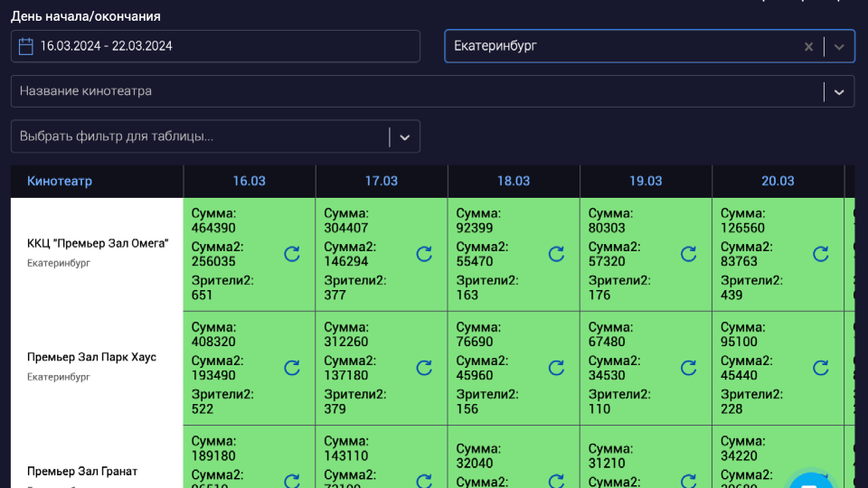868x488 pixels.
Task: Click the ККЦ "Премьер Зал Омега" cinema name
Action: pos(98,243)
